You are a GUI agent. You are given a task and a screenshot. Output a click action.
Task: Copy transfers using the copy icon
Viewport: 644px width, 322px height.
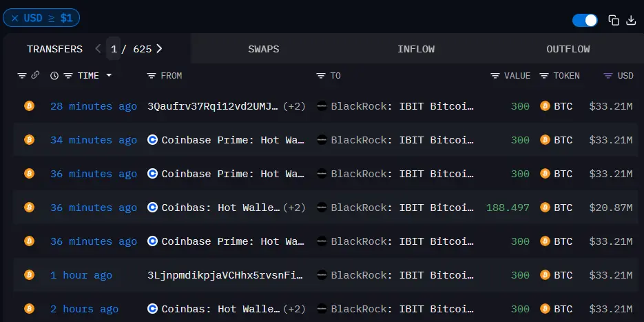pos(614,20)
